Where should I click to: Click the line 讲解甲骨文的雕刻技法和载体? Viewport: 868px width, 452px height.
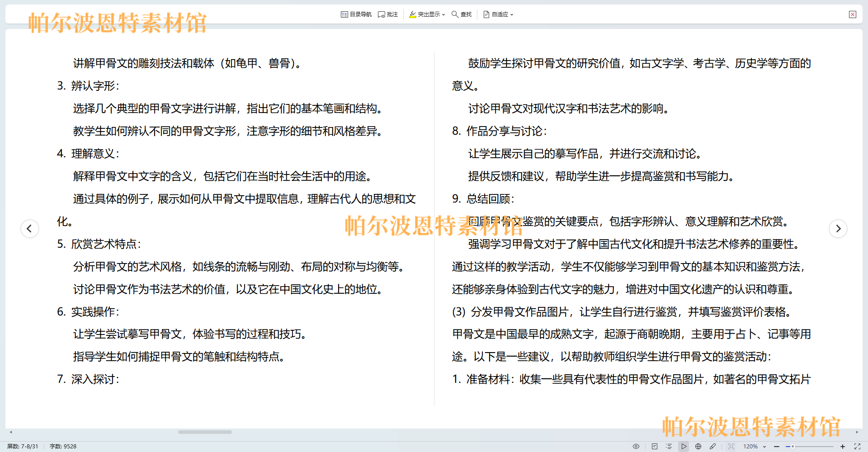(x=188, y=63)
